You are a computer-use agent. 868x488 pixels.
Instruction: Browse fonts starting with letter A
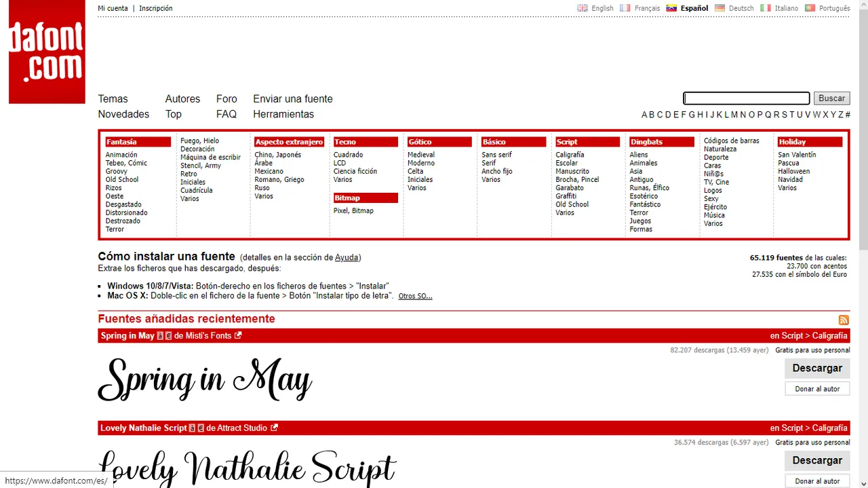(645, 115)
